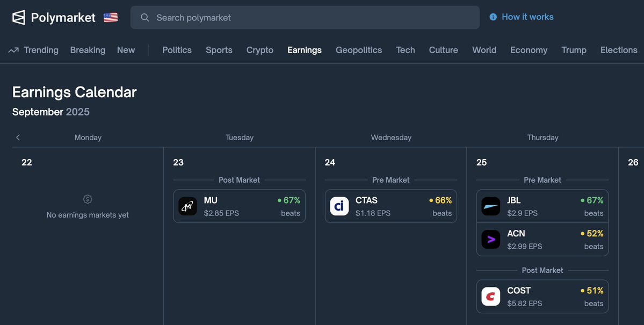Click the CTAS ticker name
Viewport: 644px width, 325px height.
[366, 200]
